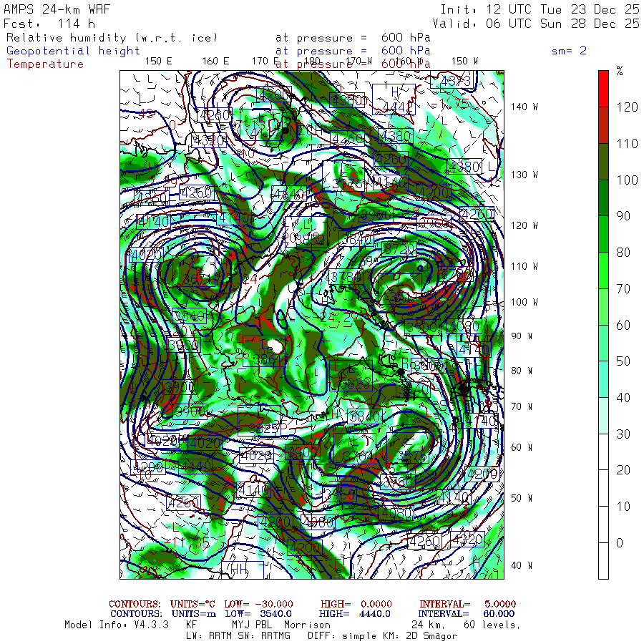
Task: Click the red Temperature label
Action: (x=45, y=64)
